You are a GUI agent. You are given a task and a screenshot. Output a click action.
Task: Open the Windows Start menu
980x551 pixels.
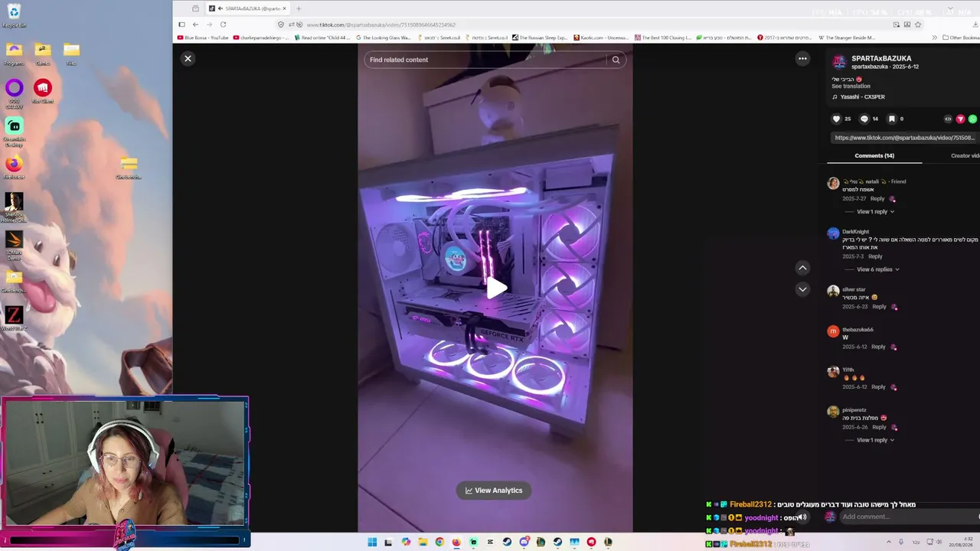372,542
